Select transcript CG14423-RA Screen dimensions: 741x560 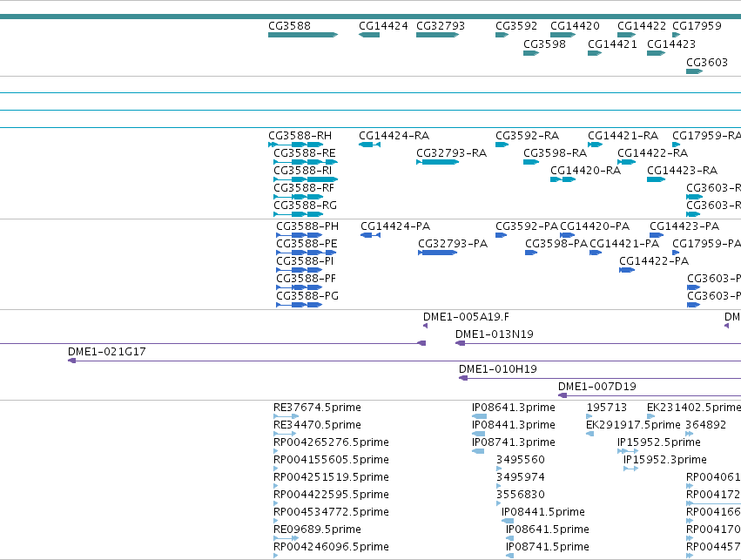pyautogui.click(x=682, y=171)
